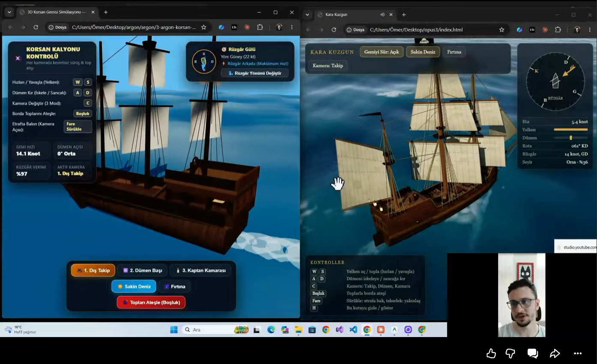This screenshot has width=597, height=364.
Task: Open comments with the speech bubble icon
Action: click(x=533, y=353)
